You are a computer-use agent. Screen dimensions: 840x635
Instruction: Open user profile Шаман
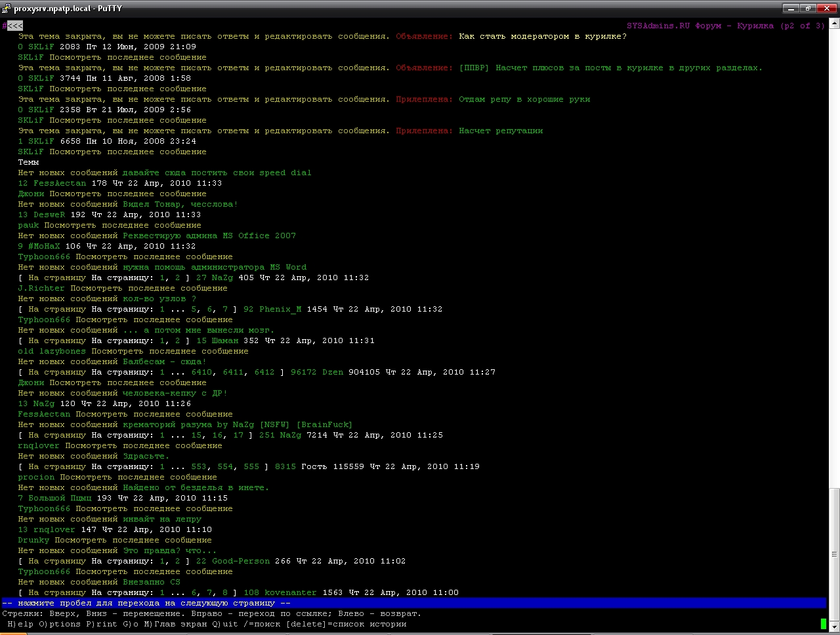pyautogui.click(x=225, y=340)
